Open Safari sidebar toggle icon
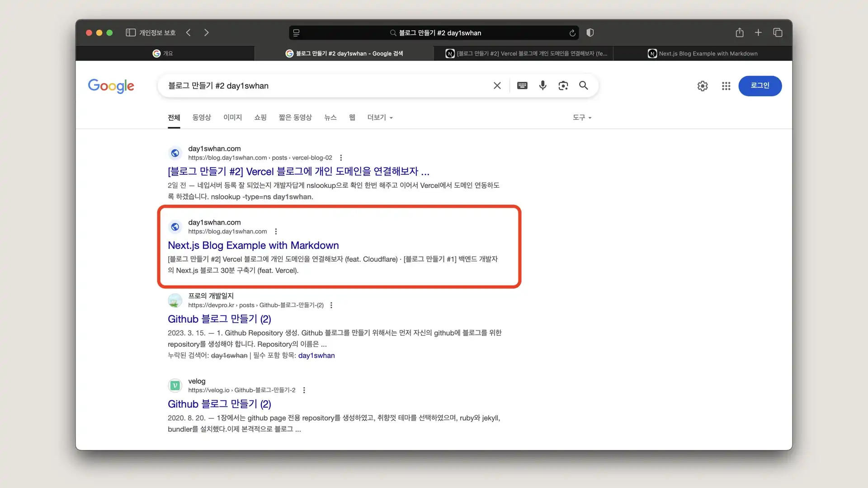The height and width of the screenshot is (488, 868). (x=131, y=33)
